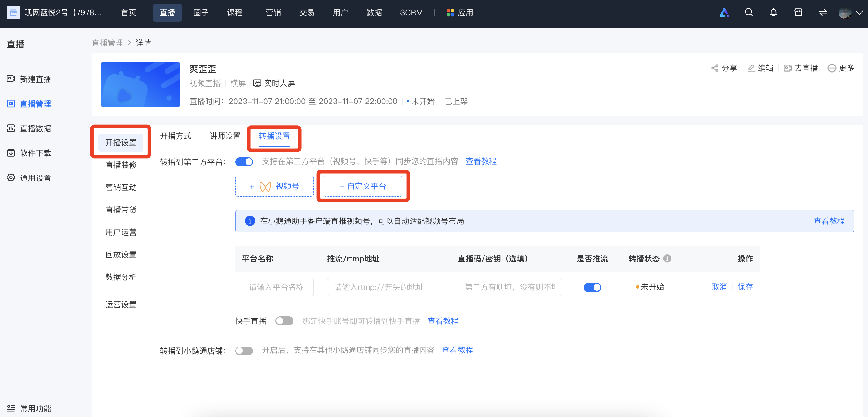The image size is (868, 417).
Task: Click the 直播数据 chart icon
Action: tap(11, 128)
